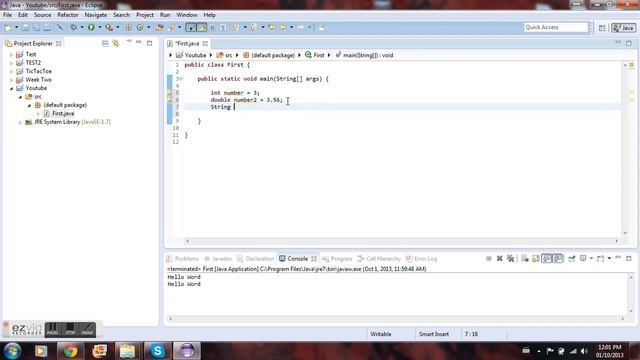Select the (default package) tree node

(65, 105)
